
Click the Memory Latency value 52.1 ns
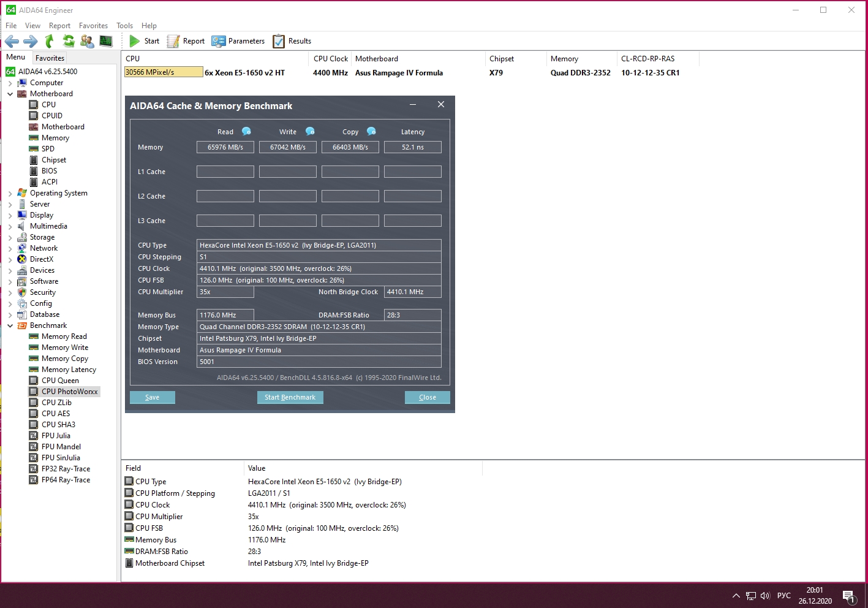[x=413, y=147]
